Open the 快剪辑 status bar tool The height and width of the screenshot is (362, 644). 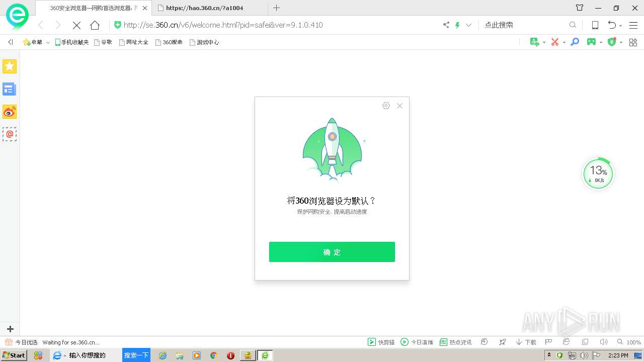point(381,342)
